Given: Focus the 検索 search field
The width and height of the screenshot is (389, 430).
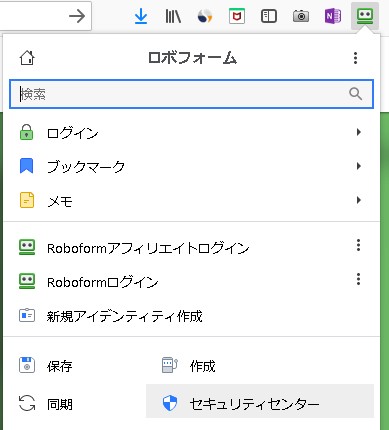Looking at the screenshot, I should [x=191, y=94].
